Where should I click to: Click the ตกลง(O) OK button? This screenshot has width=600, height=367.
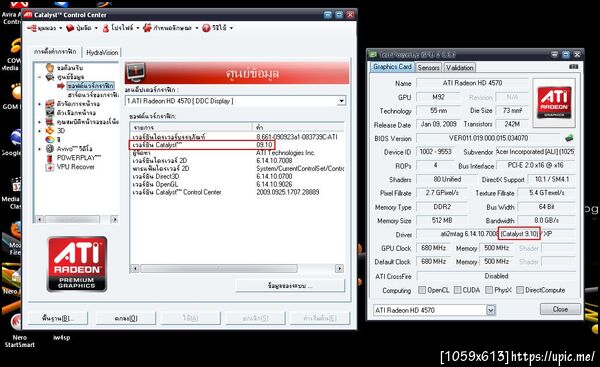126,318
